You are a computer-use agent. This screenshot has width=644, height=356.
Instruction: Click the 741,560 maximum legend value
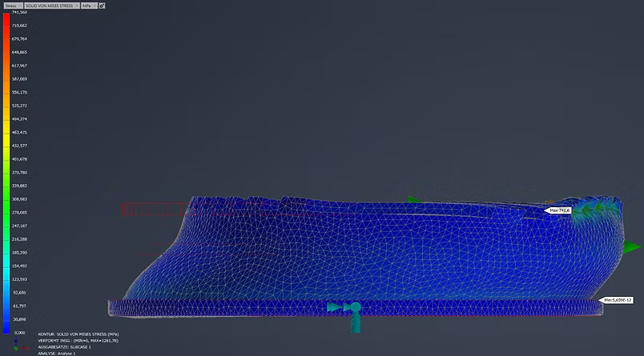click(x=19, y=13)
